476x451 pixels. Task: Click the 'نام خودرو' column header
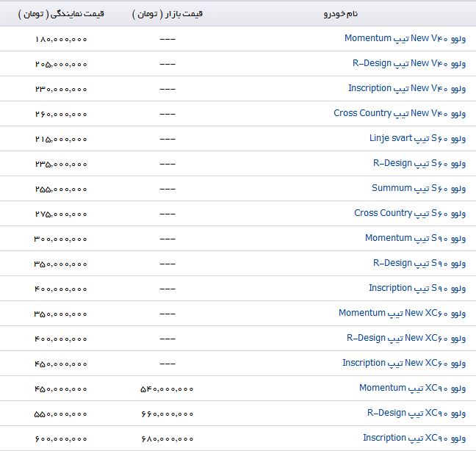[341, 14]
